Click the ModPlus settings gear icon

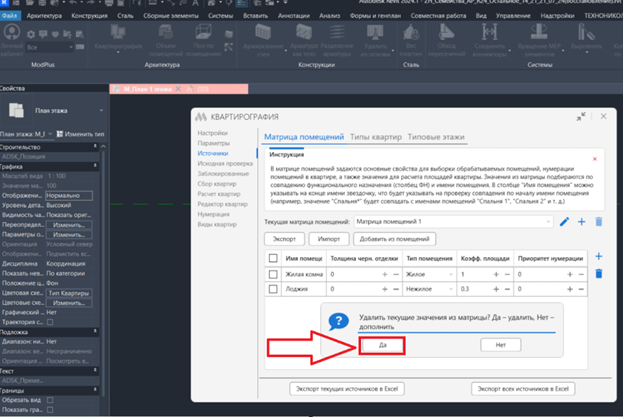click(x=31, y=35)
